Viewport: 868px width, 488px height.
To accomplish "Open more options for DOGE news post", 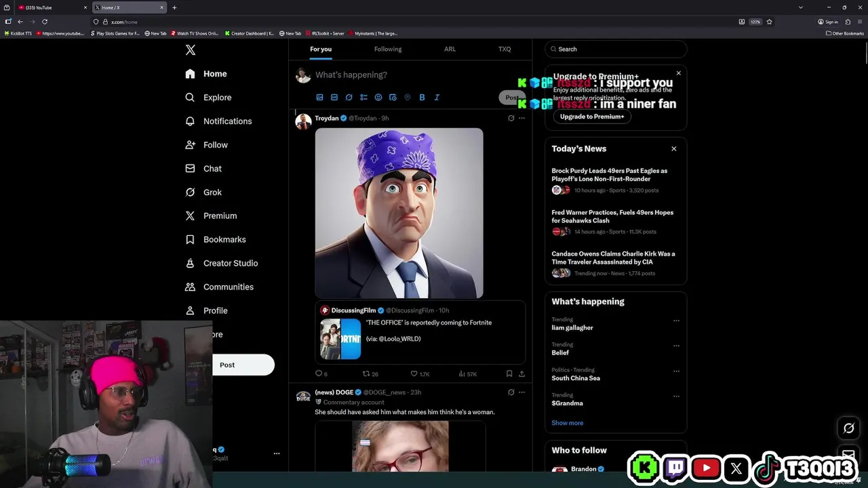I will [x=521, y=392].
